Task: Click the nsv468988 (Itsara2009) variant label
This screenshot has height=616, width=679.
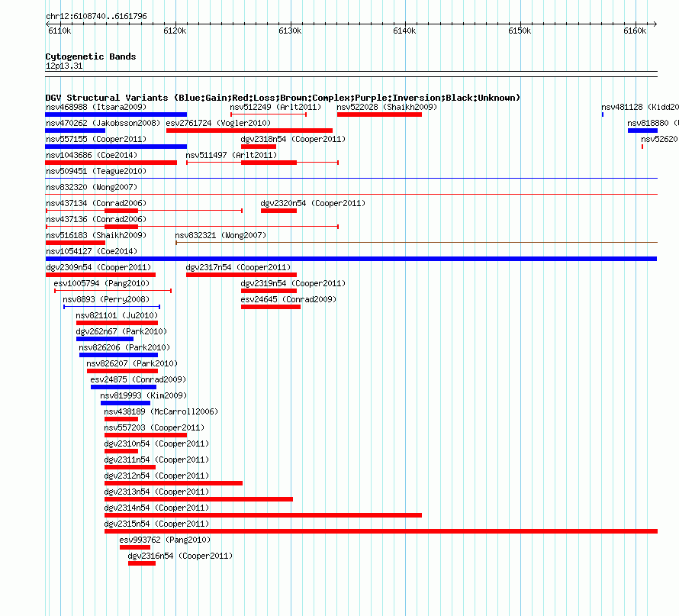Action: click(x=96, y=107)
